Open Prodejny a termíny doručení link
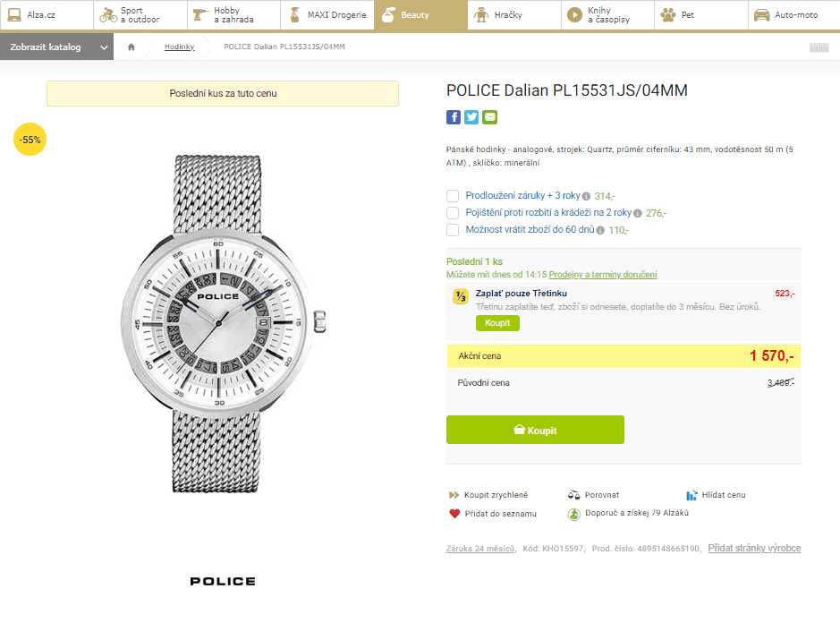 click(x=602, y=274)
